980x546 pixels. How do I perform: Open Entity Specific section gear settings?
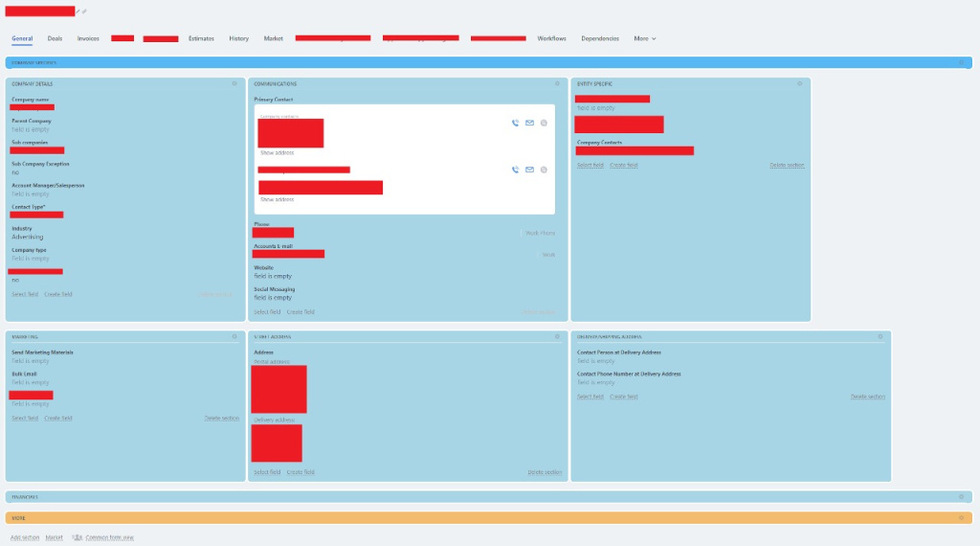pyautogui.click(x=800, y=83)
